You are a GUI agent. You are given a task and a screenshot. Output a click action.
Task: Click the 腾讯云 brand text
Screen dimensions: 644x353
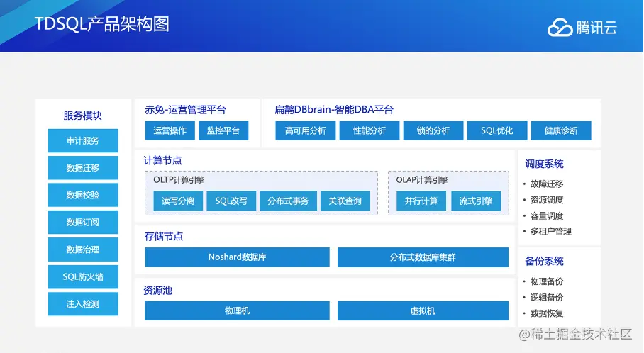point(596,28)
